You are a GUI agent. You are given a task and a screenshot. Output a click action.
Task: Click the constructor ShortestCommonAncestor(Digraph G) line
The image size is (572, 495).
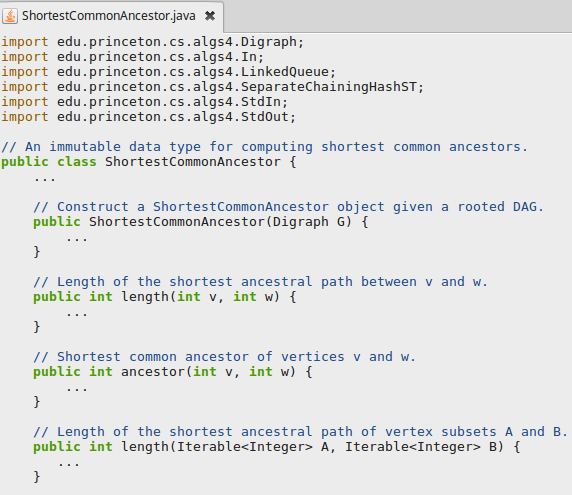click(201, 222)
